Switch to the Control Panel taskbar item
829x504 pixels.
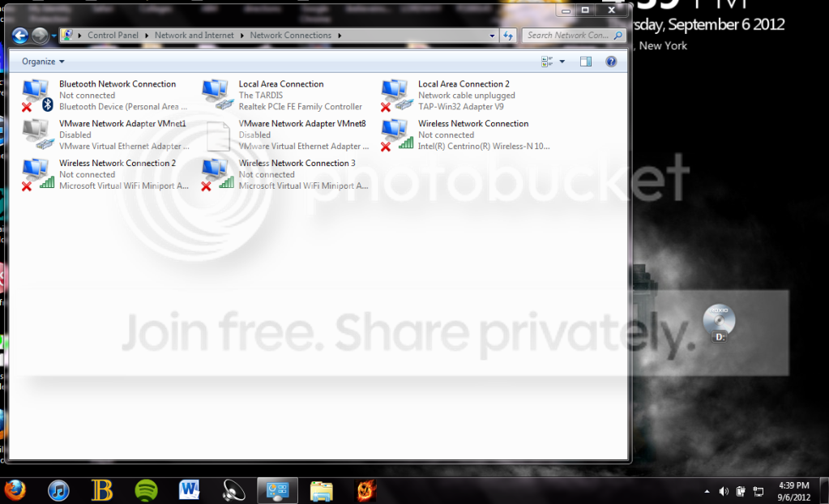[278, 491]
